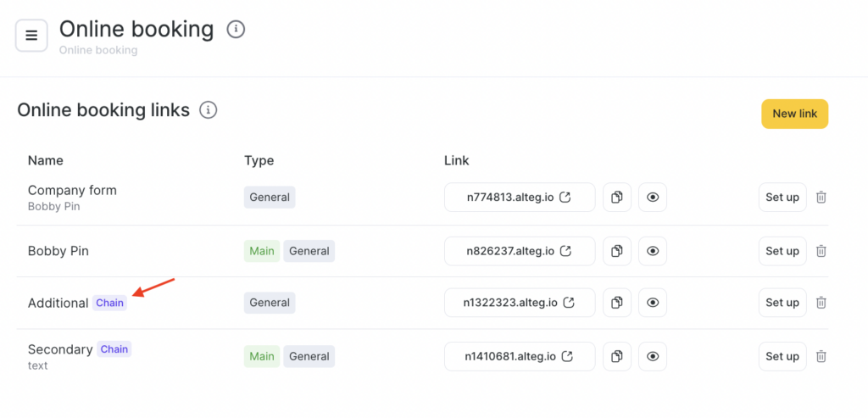Open n774813.alteg.io link

point(519,198)
